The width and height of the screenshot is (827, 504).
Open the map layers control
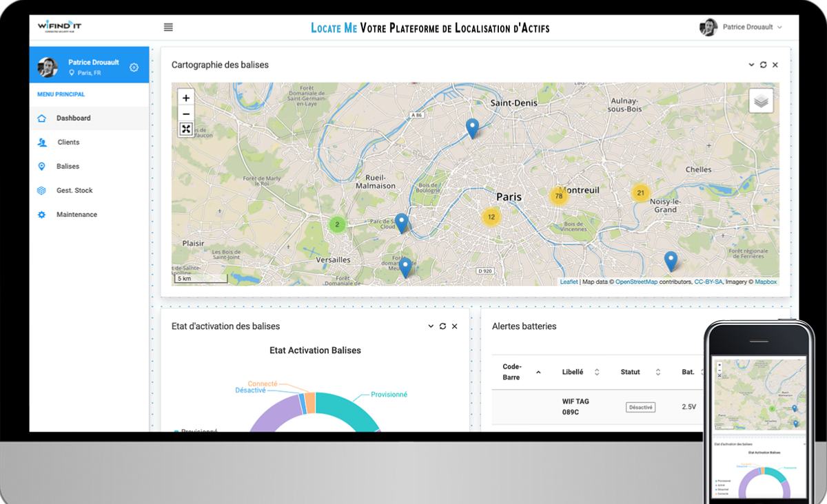[761, 101]
